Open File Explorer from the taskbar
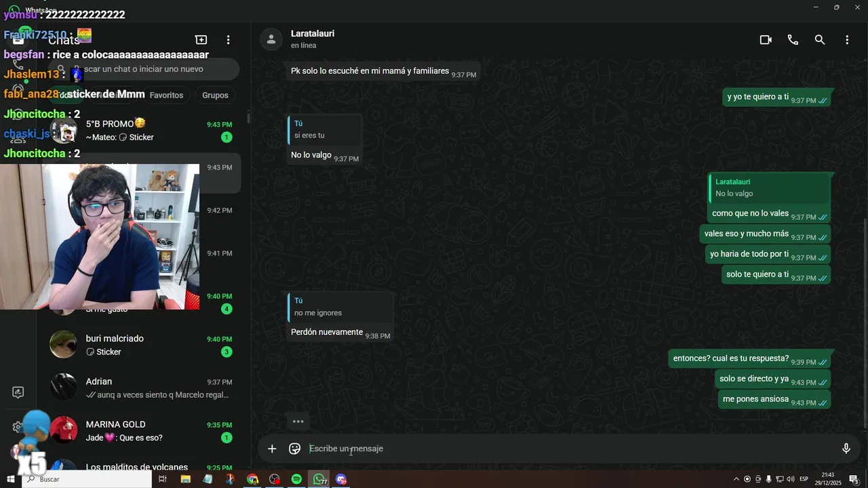Screen dimensions: 868x488 [x=186, y=479]
